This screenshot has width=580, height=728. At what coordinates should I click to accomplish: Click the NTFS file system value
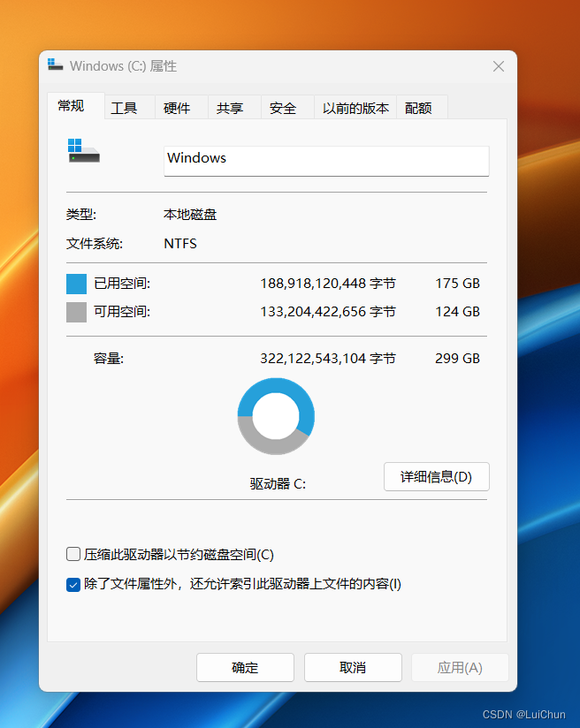(180, 244)
